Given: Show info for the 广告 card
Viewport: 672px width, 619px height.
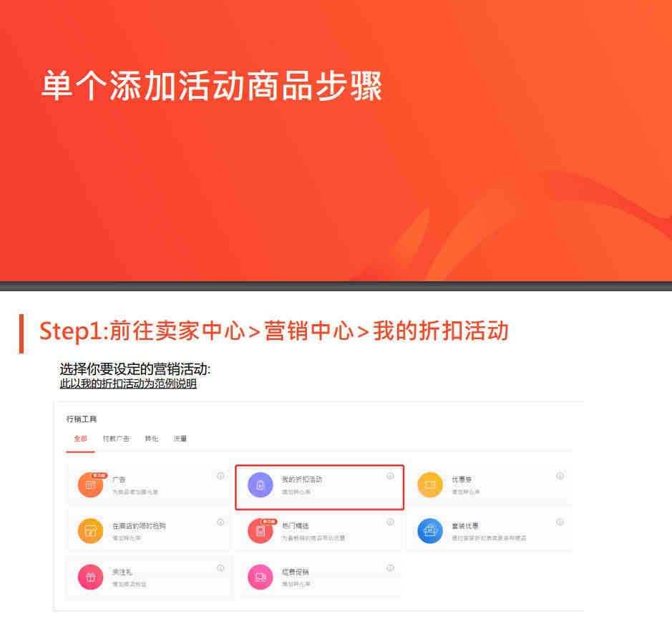Looking at the screenshot, I should click(x=220, y=476).
